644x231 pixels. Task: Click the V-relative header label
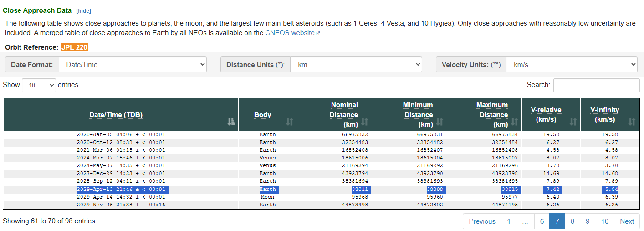[546, 114]
